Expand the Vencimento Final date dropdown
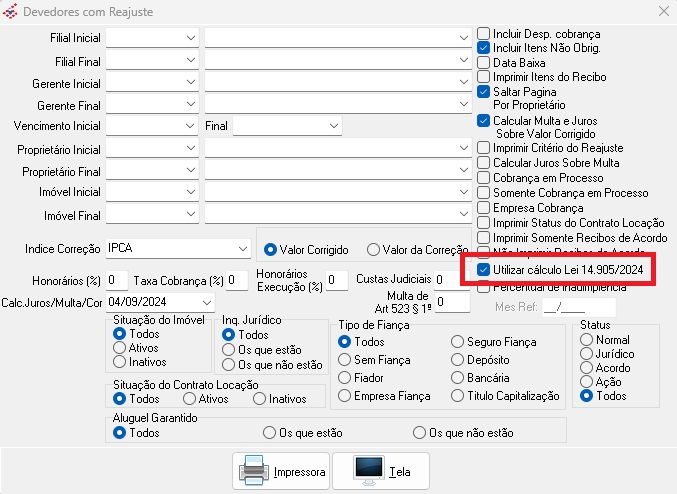Screen dimensions: 677x494 333,127
